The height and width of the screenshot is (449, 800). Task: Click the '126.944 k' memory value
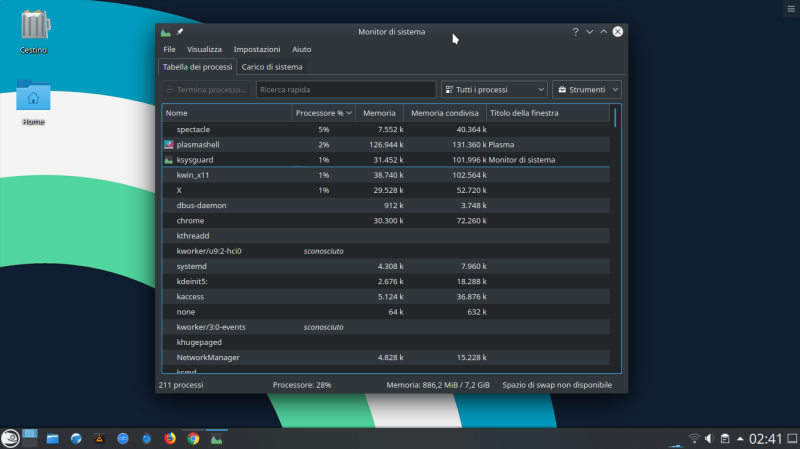pos(386,144)
